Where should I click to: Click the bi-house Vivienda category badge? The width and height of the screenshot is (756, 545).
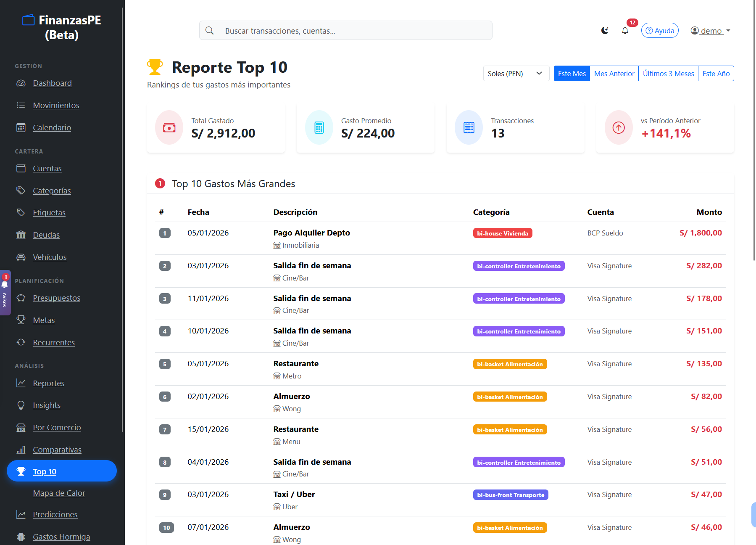click(x=503, y=233)
